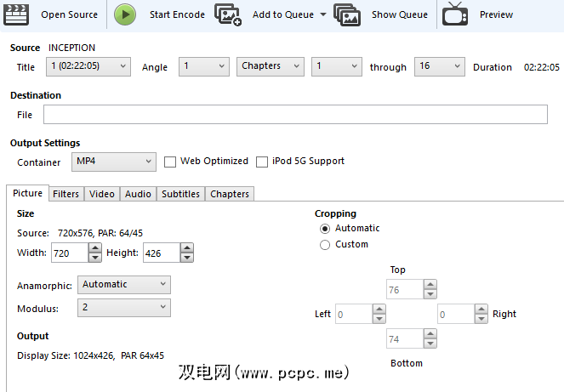Open the Preview television icon

click(x=455, y=14)
